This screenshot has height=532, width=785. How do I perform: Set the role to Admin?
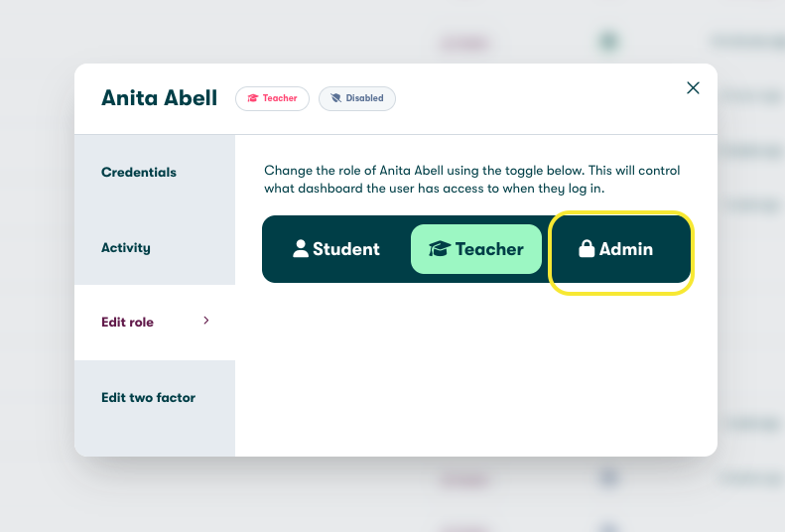(616, 249)
